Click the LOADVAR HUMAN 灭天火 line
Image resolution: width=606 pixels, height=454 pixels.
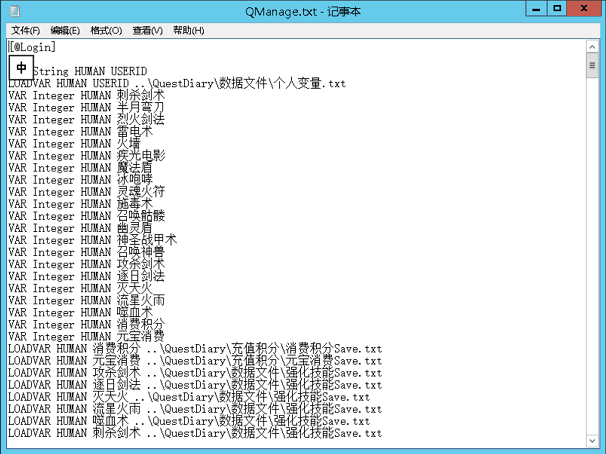coord(189,397)
